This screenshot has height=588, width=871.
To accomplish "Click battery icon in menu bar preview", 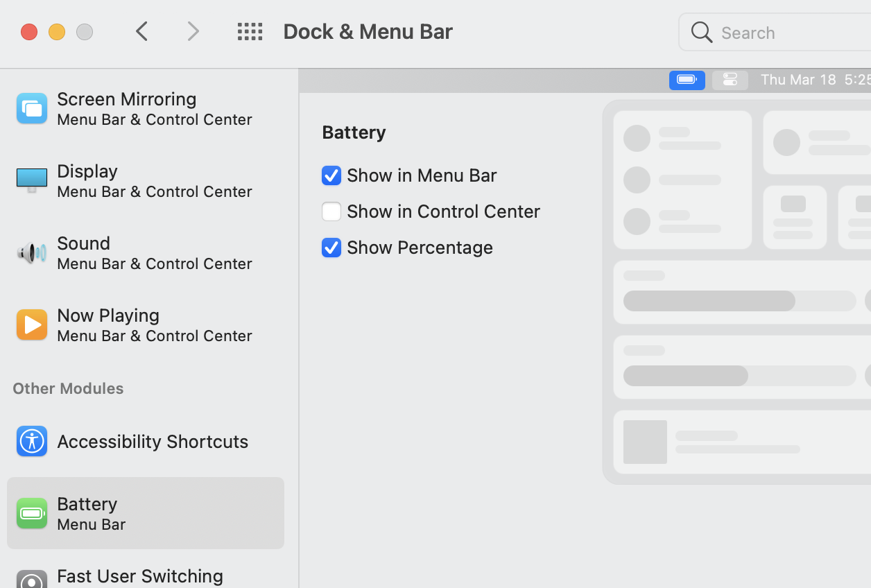I will [687, 80].
